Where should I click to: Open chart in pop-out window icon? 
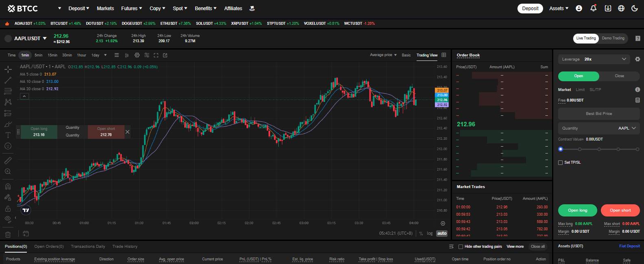coord(165,55)
